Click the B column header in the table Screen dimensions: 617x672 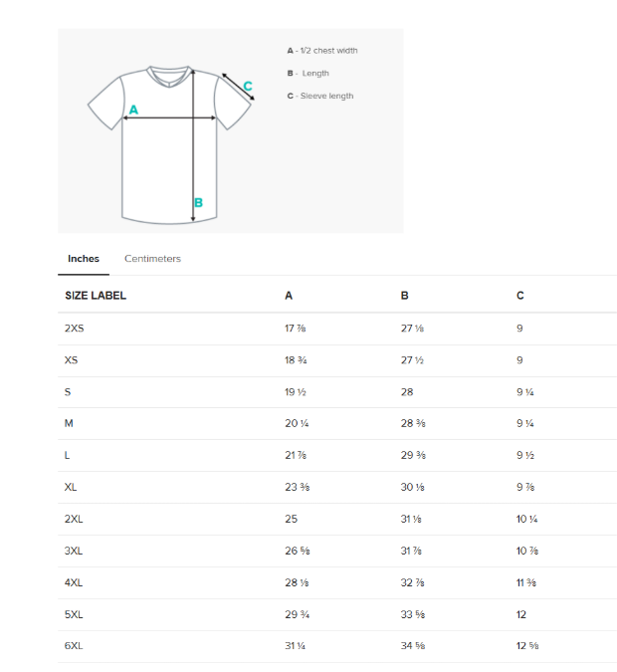404,296
